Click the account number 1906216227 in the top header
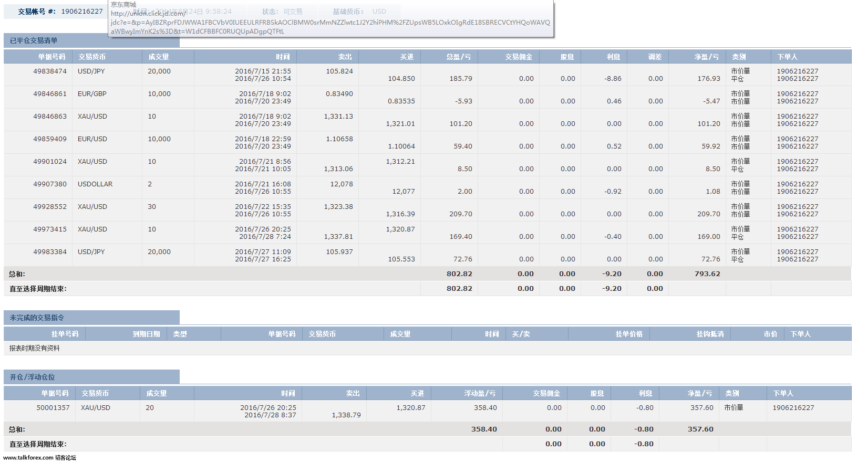This screenshot has height=463, width=868. point(82,12)
